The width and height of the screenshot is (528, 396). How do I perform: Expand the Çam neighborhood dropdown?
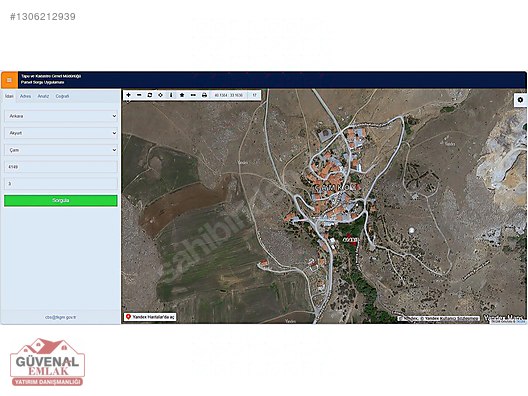tap(61, 150)
